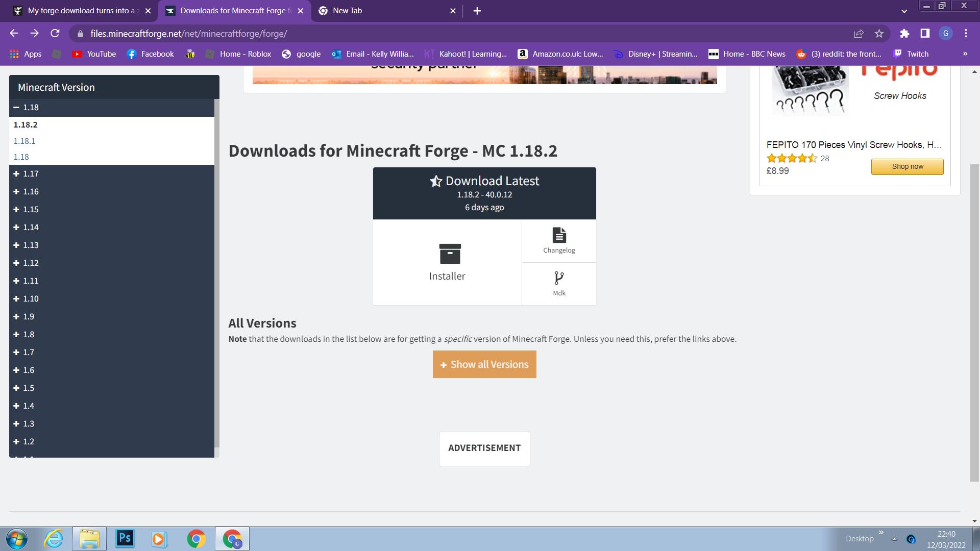Open the Chrome extensions puzzle icon
This screenshot has width=980, height=551.
click(x=904, y=34)
